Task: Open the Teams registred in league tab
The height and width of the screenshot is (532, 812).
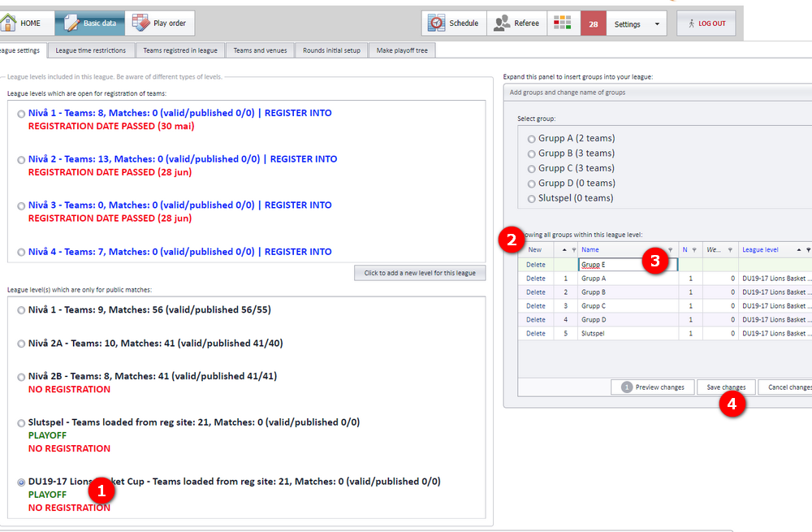Action: coord(180,50)
